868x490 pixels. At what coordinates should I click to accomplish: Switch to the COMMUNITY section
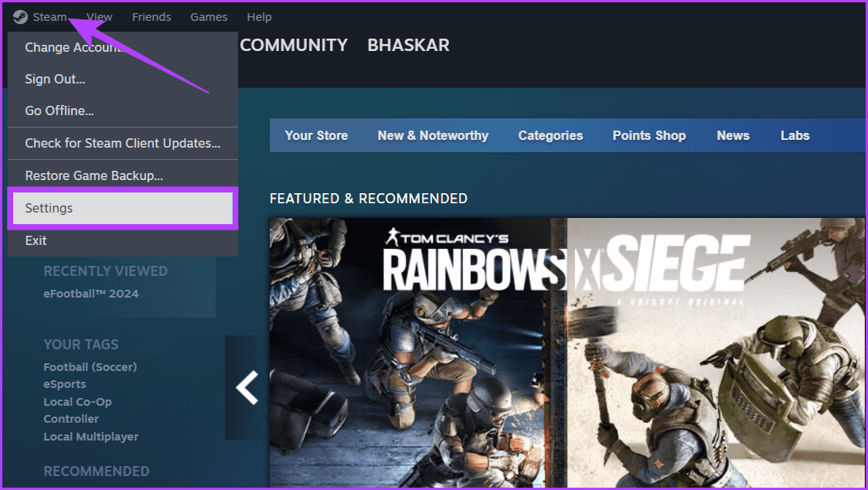click(294, 45)
